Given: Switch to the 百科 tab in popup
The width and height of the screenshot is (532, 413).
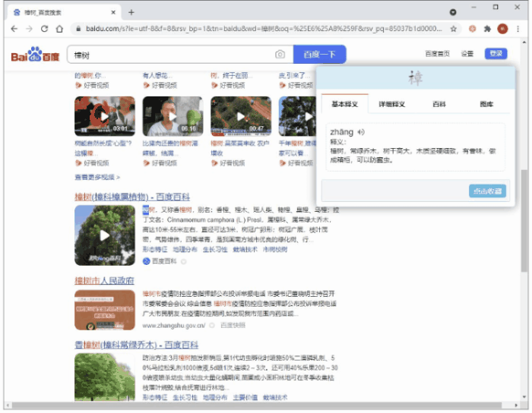Looking at the screenshot, I should (x=439, y=104).
